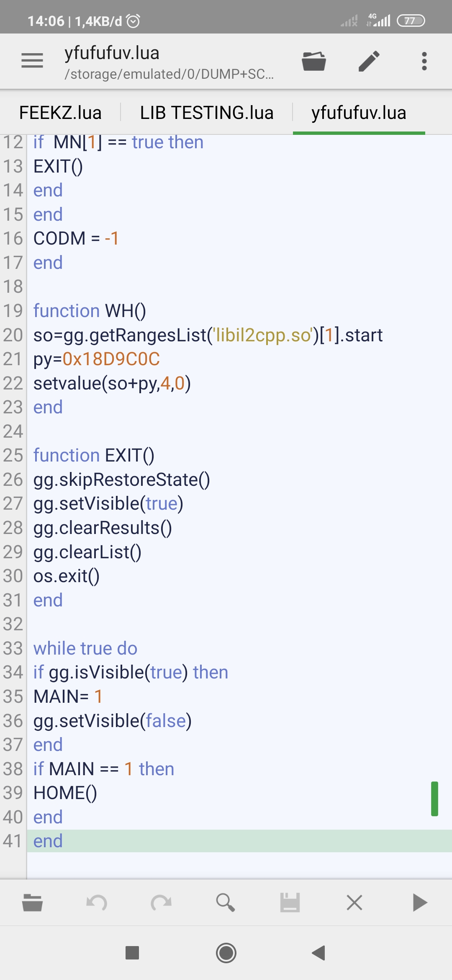This screenshot has height=980, width=452.
Task: Tap the recent apps square button
Action: [132, 953]
